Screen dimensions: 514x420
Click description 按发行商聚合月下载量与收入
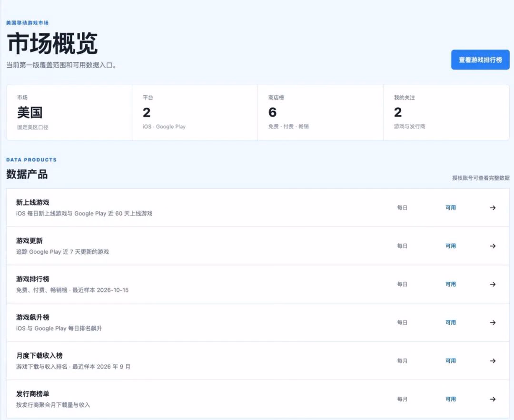point(53,405)
